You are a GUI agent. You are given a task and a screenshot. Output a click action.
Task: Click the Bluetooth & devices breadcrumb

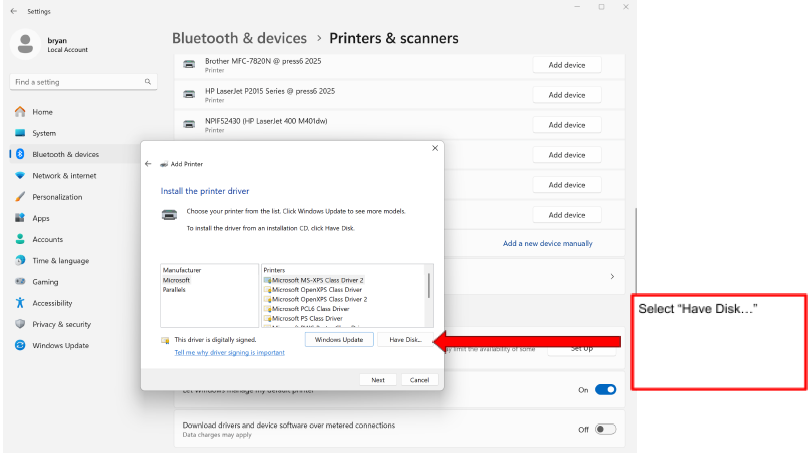[239, 38]
